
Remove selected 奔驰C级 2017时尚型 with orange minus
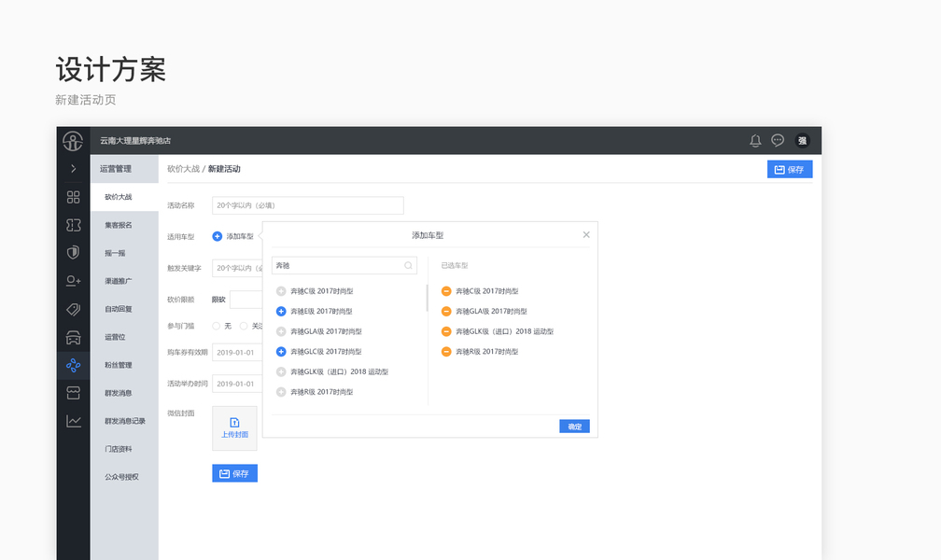click(x=446, y=291)
